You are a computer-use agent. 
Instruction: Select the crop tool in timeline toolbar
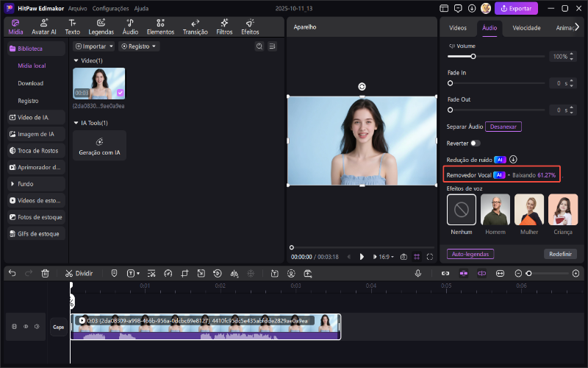184,273
